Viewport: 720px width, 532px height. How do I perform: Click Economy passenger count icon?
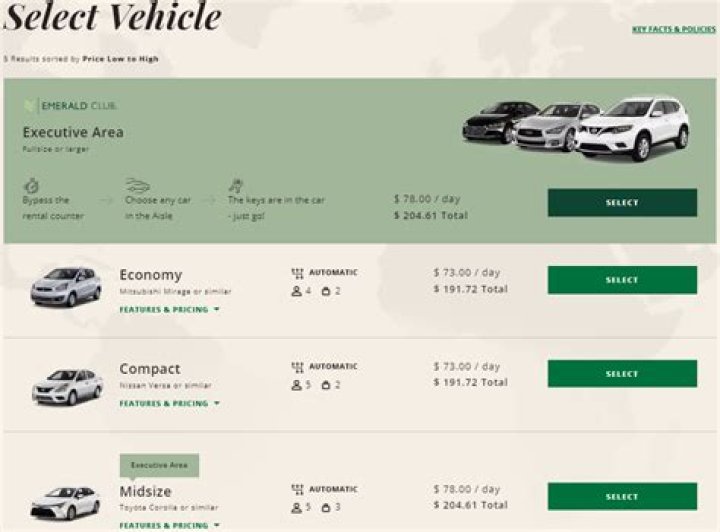[x=296, y=291]
